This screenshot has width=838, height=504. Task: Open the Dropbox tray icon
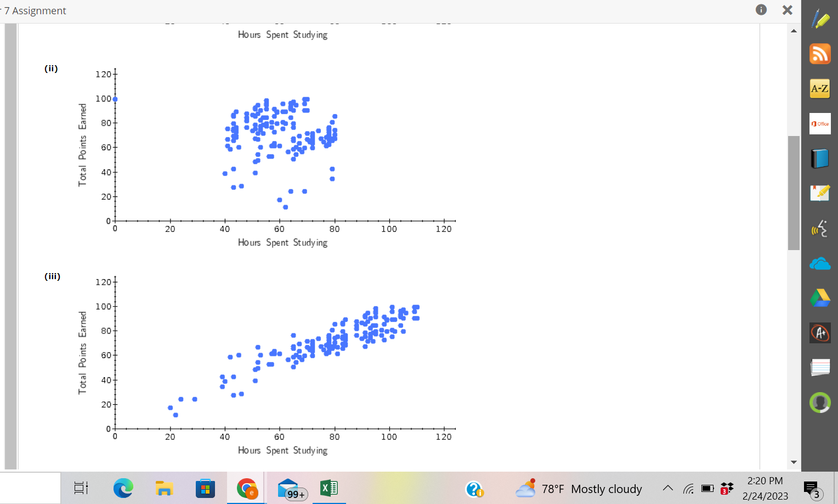pyautogui.click(x=727, y=488)
